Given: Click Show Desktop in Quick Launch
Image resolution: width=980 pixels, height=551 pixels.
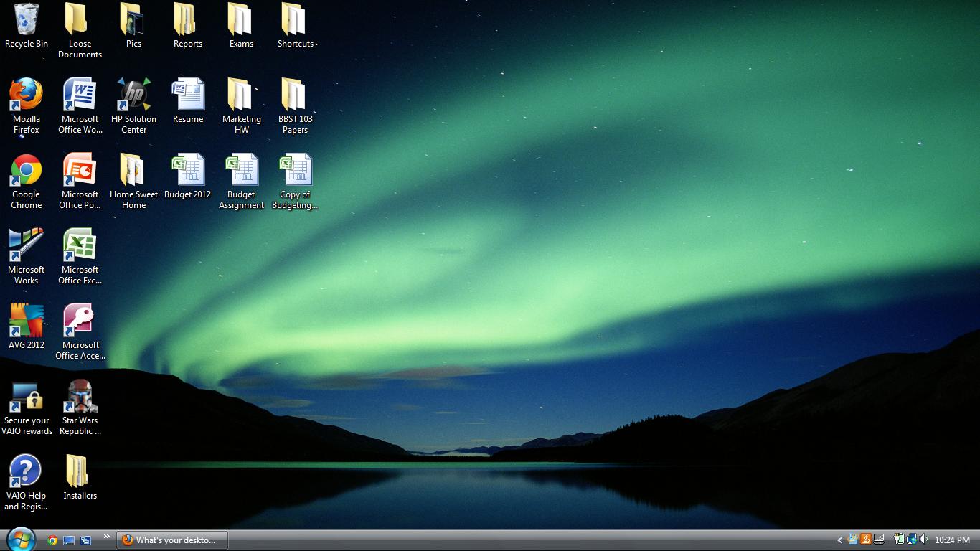Looking at the screenshot, I should pyautogui.click(x=69, y=540).
